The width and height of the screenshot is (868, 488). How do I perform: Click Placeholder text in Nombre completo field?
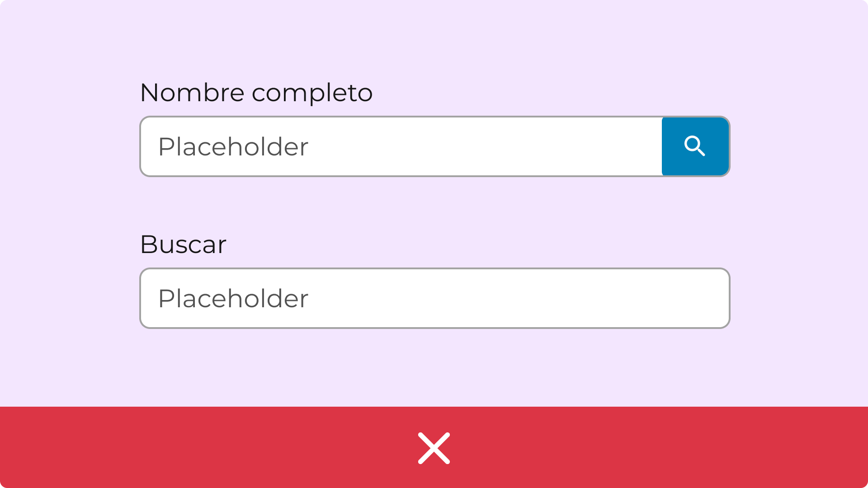[233, 147]
